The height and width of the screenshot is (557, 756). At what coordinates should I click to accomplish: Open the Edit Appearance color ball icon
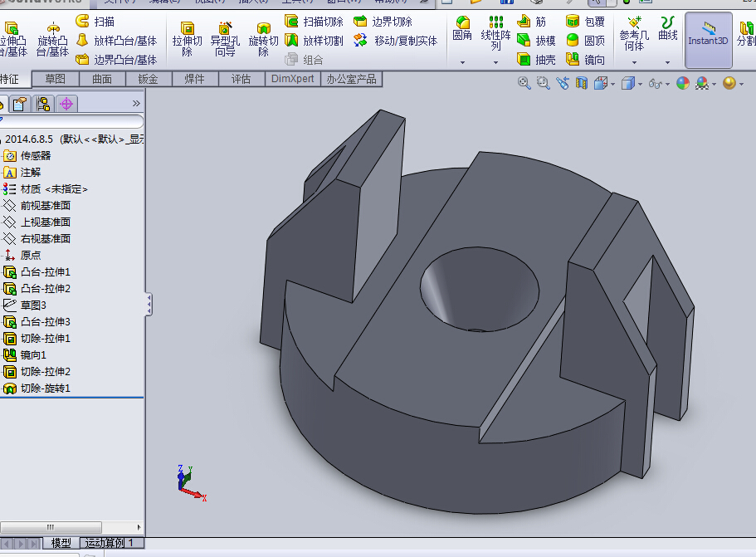pos(683,83)
